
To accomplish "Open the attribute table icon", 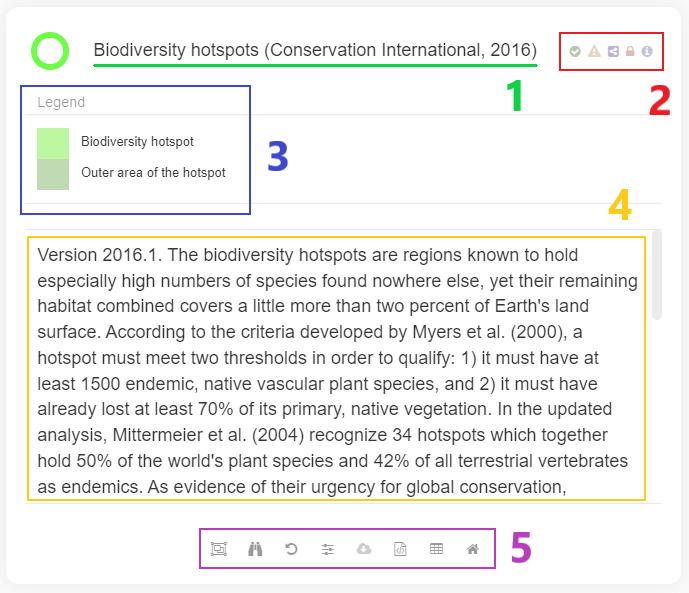I will tap(436, 549).
